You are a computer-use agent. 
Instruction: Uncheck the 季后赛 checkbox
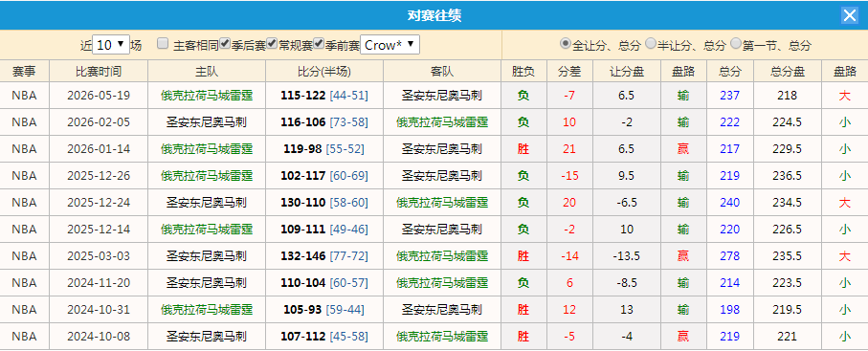[225, 44]
